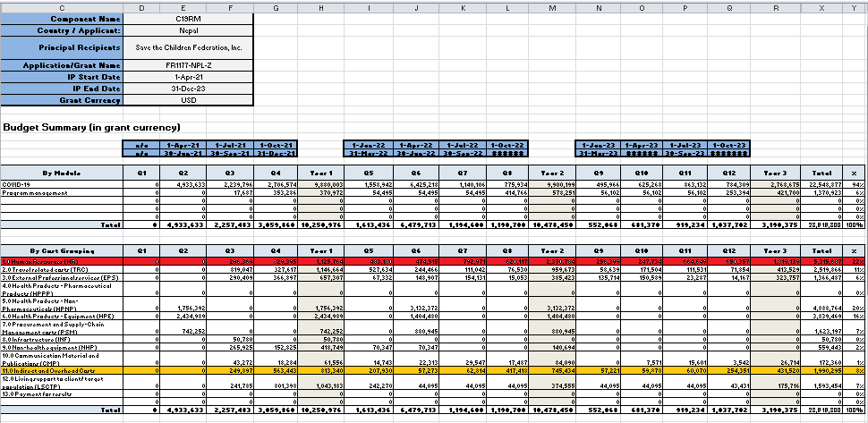868x423 pixels.
Task: Click the 'By Cost Grouping' table header
Action: click(x=61, y=250)
